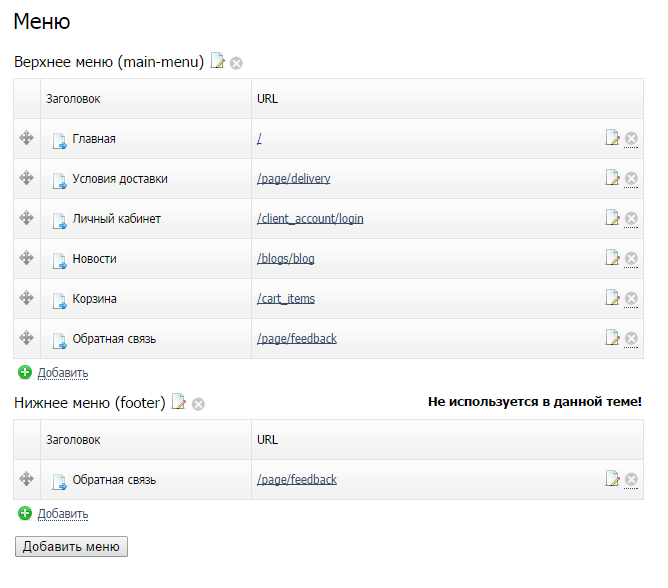This screenshot has width=668, height=588.
Task: Open the /page/delivery URL link
Action: [x=294, y=179]
